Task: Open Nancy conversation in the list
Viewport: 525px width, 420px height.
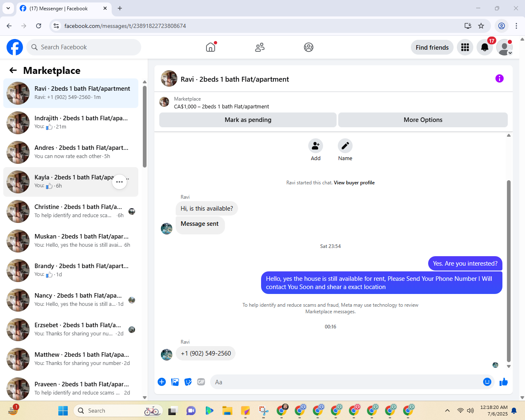Action: click(71, 300)
